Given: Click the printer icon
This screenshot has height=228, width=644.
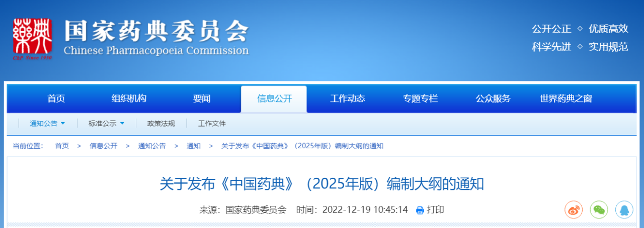Looking at the screenshot, I should pyautogui.click(x=420, y=210).
